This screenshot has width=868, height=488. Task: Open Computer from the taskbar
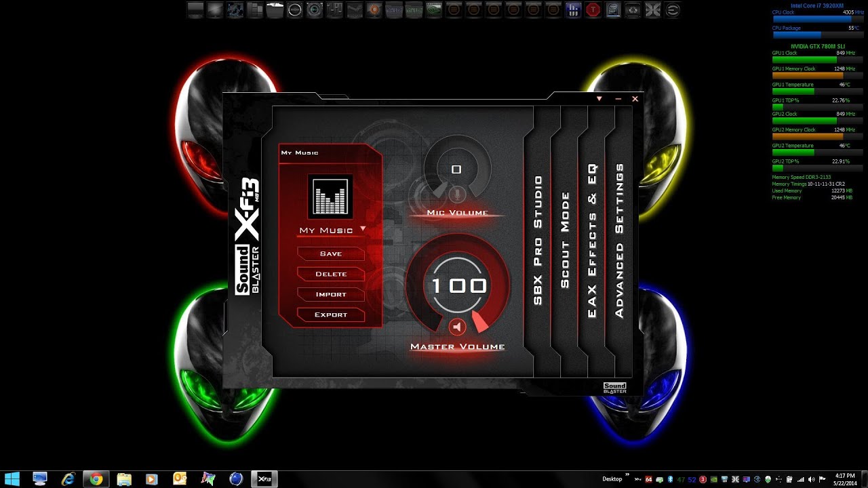point(40,479)
